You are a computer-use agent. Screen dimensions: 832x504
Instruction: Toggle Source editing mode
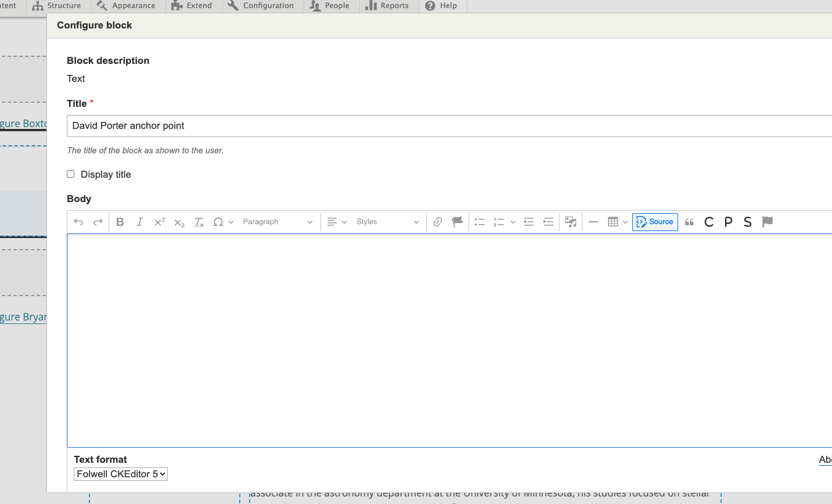point(655,222)
